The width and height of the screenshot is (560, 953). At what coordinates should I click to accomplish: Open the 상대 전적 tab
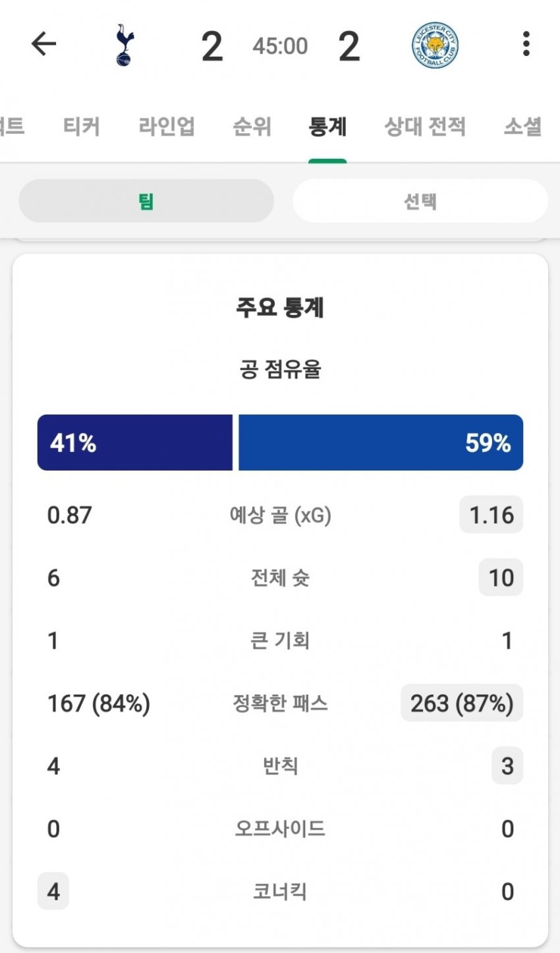(x=425, y=126)
